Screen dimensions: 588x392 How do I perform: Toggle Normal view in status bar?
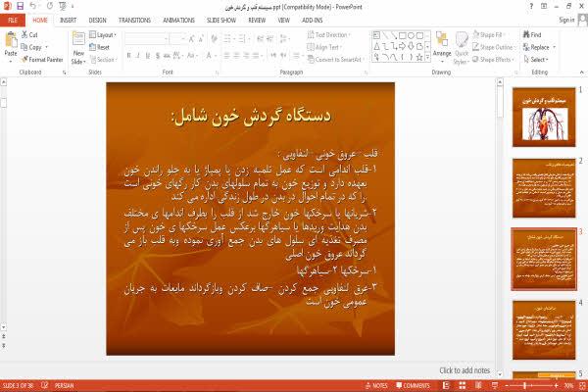446,385
